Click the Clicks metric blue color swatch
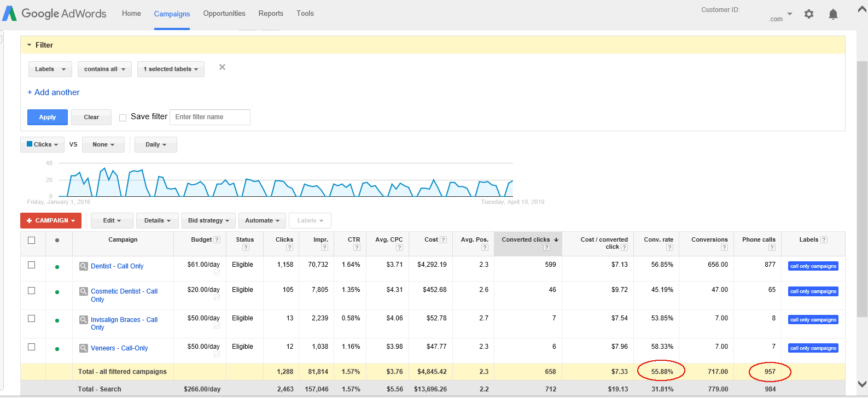The image size is (868, 398). click(30, 144)
